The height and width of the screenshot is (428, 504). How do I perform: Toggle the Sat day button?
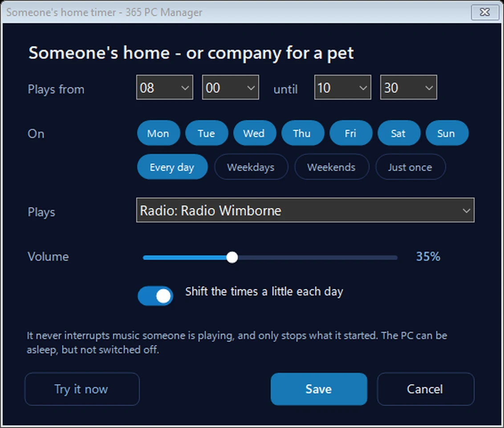pos(398,133)
